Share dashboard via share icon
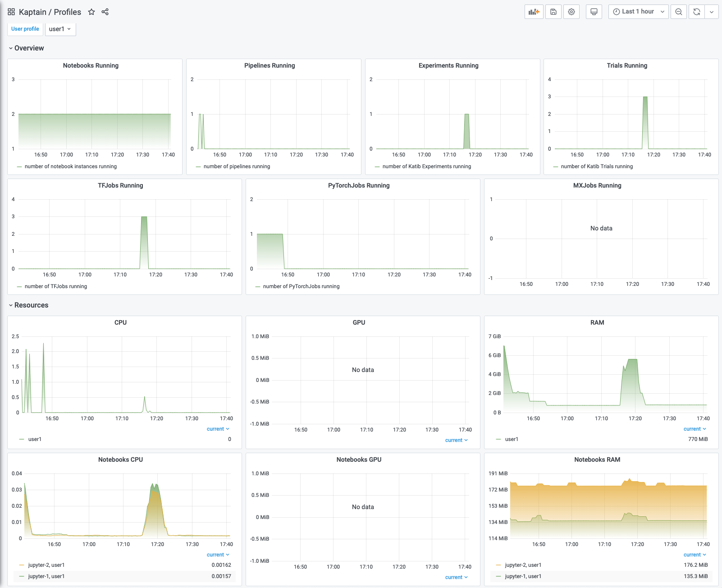The width and height of the screenshot is (722, 588). (x=105, y=12)
